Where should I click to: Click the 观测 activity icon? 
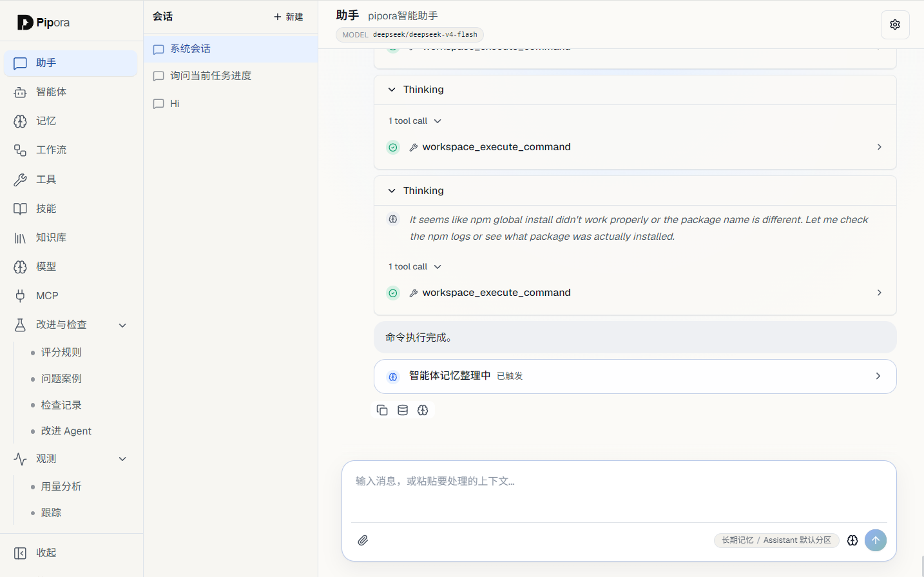[20, 459]
